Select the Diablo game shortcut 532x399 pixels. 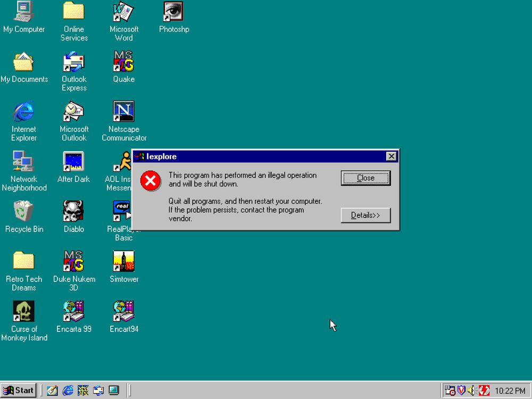coord(73,217)
